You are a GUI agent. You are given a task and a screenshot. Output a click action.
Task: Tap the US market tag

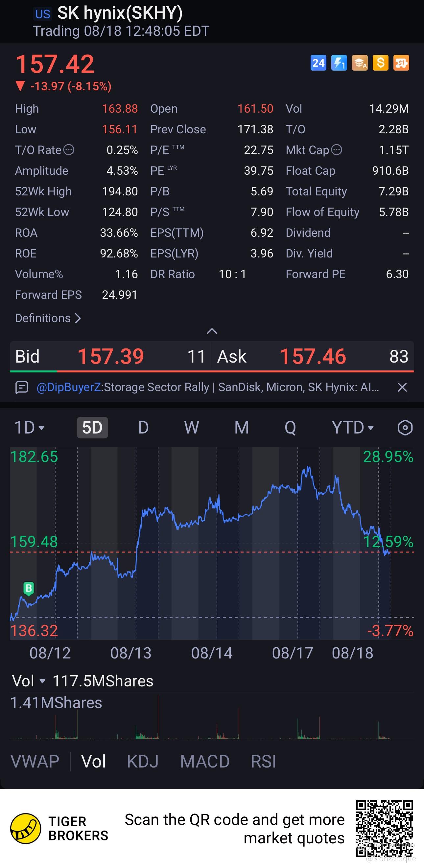point(43,14)
